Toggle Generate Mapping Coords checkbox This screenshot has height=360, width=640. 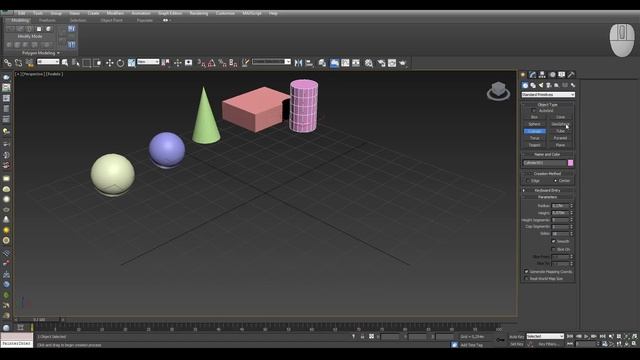click(527, 271)
